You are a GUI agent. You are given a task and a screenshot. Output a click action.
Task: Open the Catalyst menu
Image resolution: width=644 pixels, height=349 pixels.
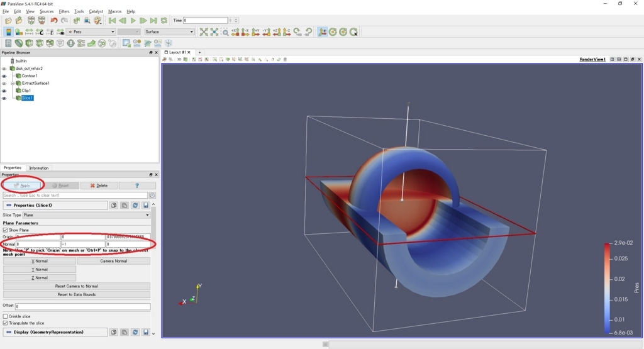(96, 11)
